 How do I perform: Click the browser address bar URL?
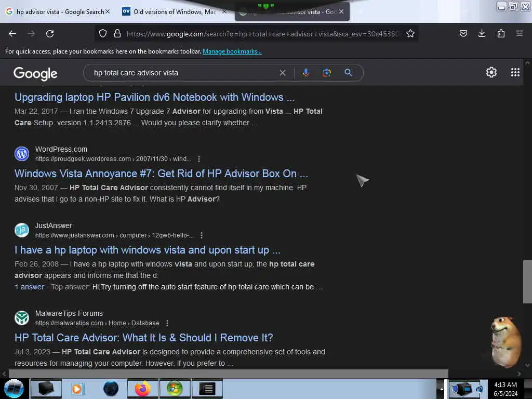(x=263, y=34)
